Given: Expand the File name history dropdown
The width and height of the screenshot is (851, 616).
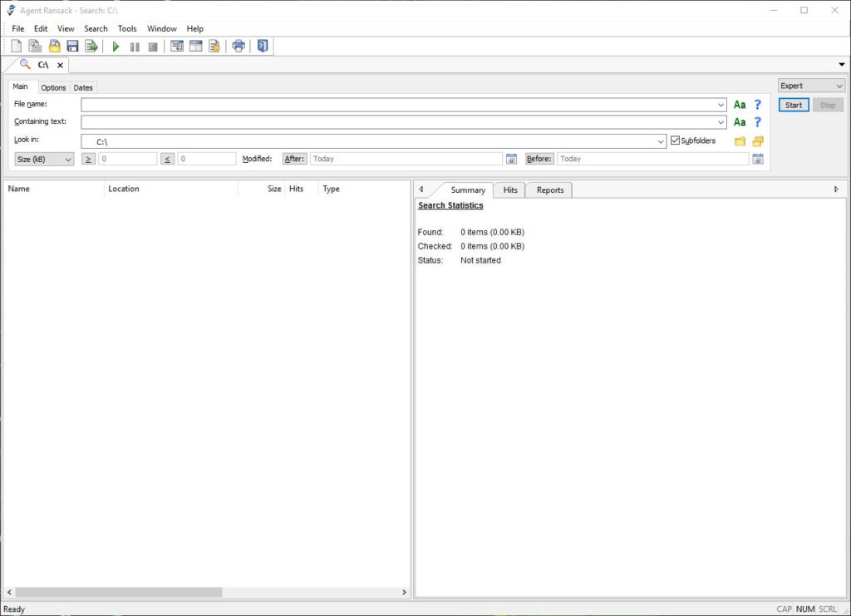Looking at the screenshot, I should point(721,105).
